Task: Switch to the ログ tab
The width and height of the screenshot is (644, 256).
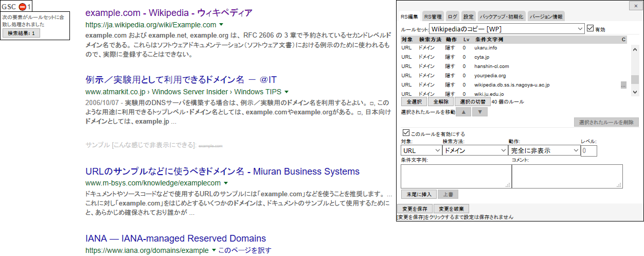Action: point(452,16)
